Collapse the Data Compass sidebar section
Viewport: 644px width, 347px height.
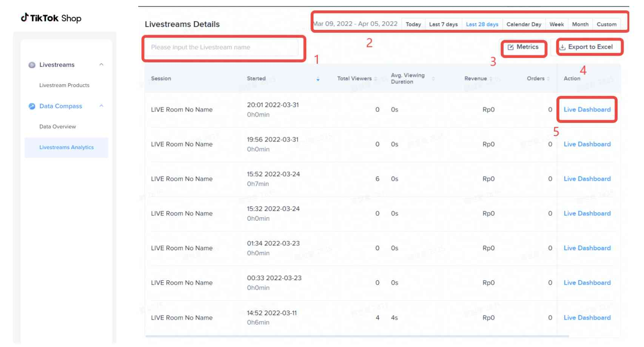click(101, 106)
